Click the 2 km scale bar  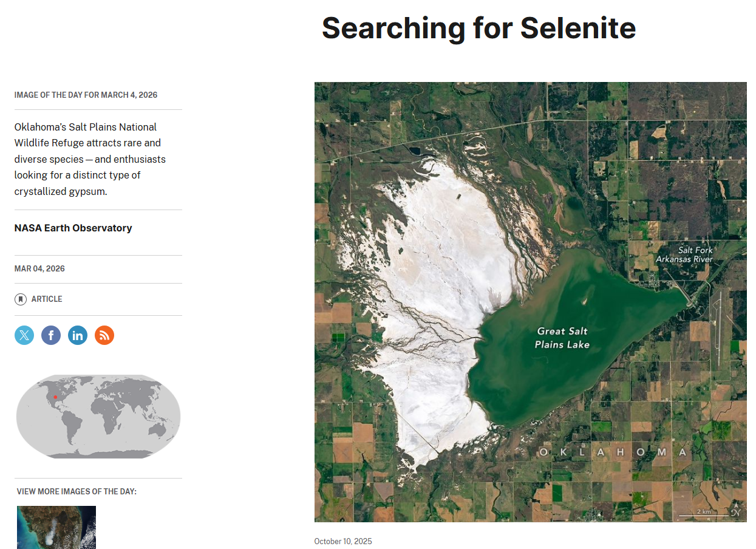[x=703, y=514]
